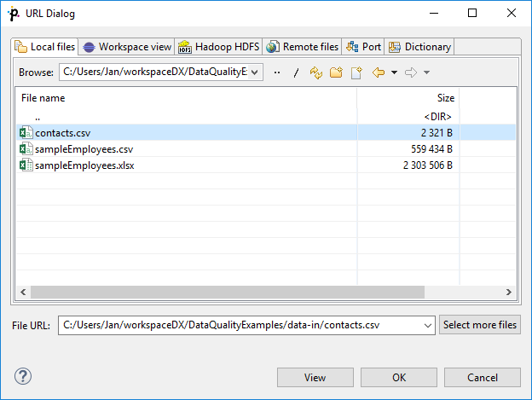Viewport: 532px width, 400px height.
Task: Open the Remote files tab
Action: click(302, 47)
